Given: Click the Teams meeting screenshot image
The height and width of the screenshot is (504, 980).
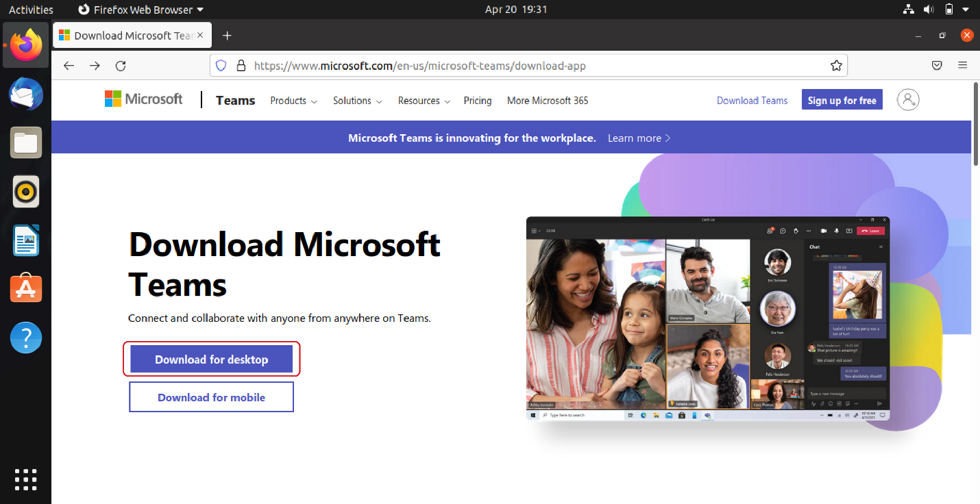Looking at the screenshot, I should pos(708,318).
